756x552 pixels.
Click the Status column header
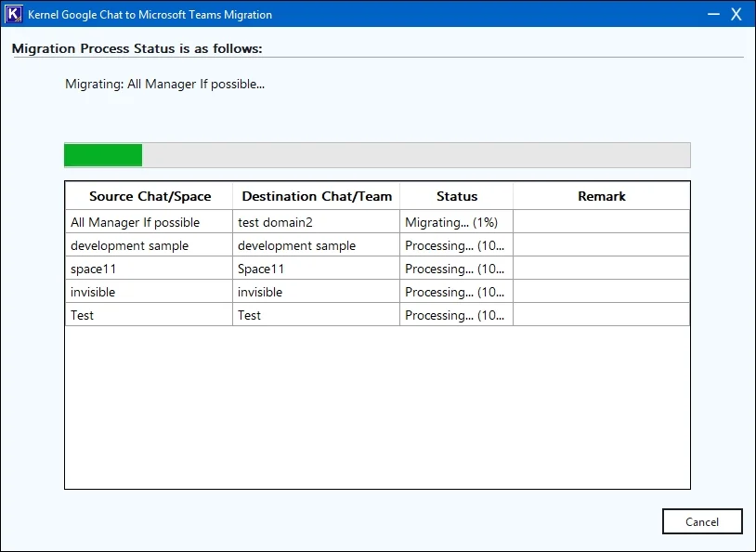(x=457, y=196)
